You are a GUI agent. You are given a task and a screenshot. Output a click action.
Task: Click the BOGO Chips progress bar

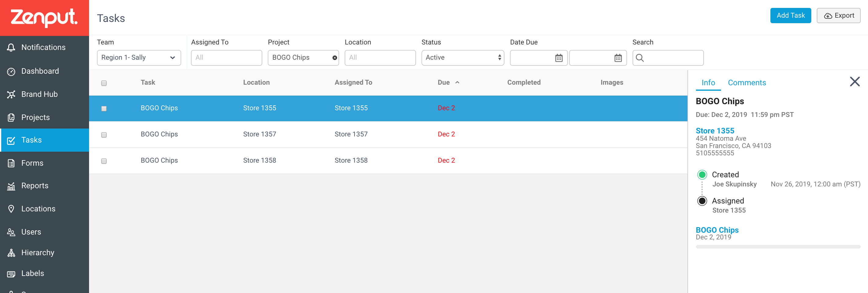tap(778, 247)
